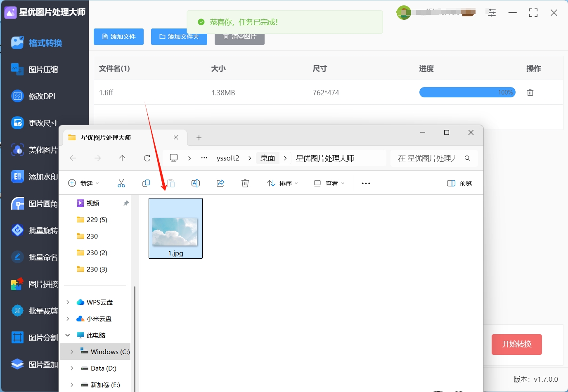The width and height of the screenshot is (568, 392).
Task: Expand the chevron after 桌面 in the address bar
Action: (x=285, y=158)
